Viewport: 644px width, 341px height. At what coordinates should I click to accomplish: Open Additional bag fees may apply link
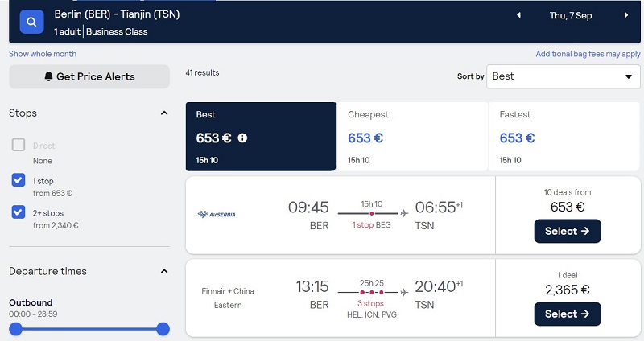pyautogui.click(x=588, y=54)
